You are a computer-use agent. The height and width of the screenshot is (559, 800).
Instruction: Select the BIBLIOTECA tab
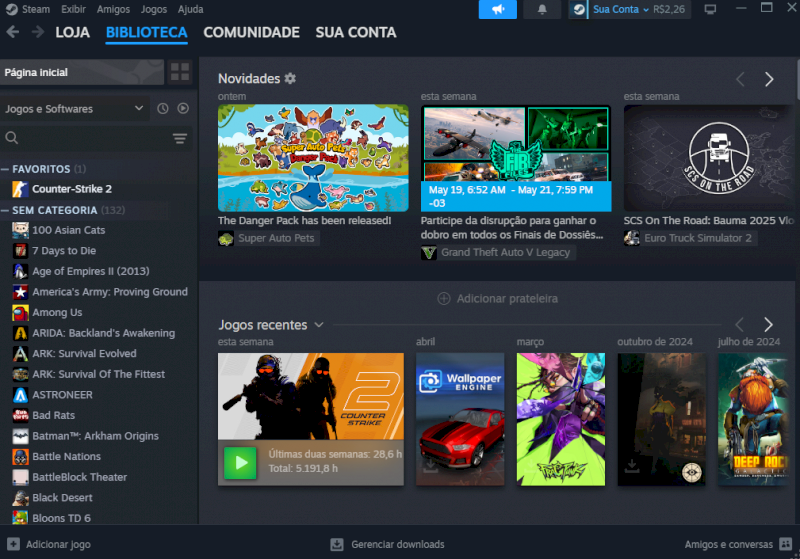(x=146, y=32)
